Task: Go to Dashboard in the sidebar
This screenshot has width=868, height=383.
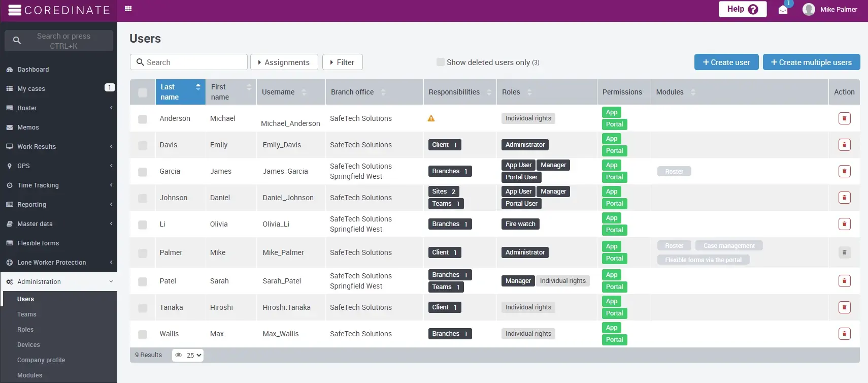Action: pos(33,70)
